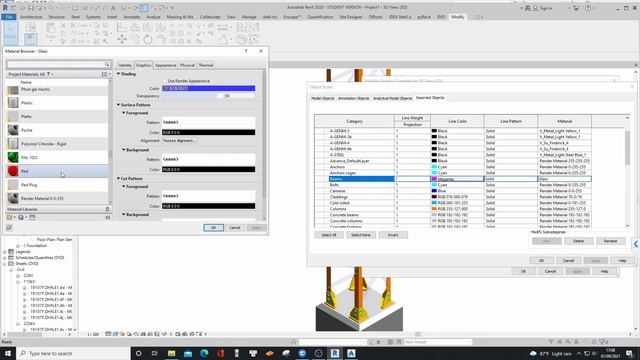
Task: Open the asset browser icon below Material Libraries
Action: click(32, 217)
